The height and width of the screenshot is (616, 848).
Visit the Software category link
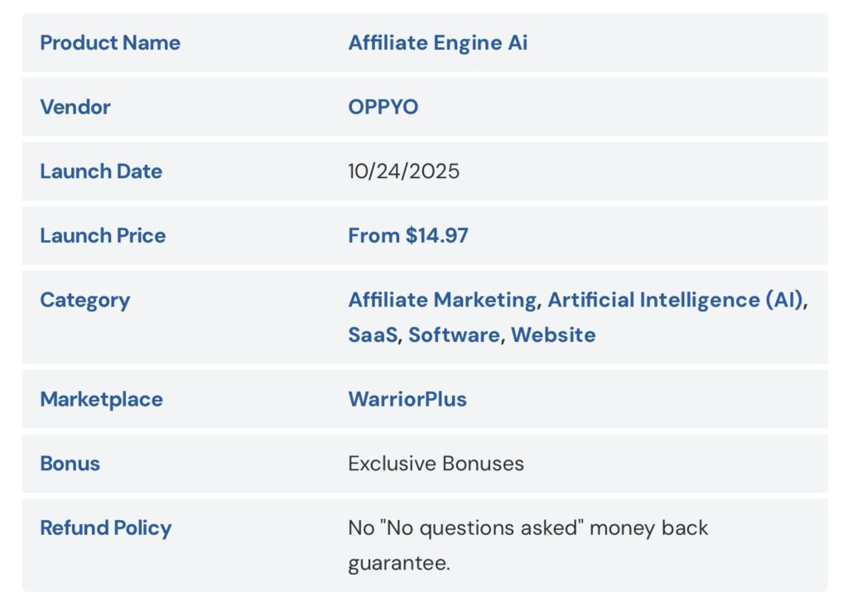(x=453, y=335)
